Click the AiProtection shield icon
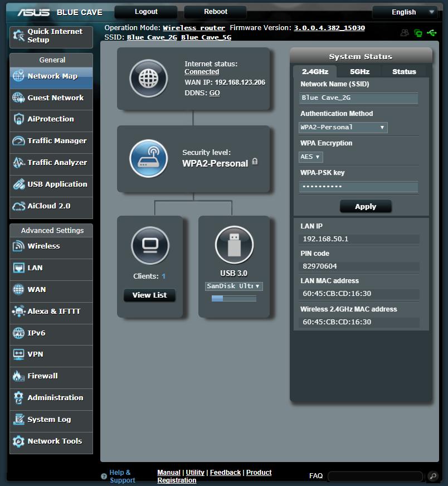Viewport: 448px width, 486px height. 18,119
